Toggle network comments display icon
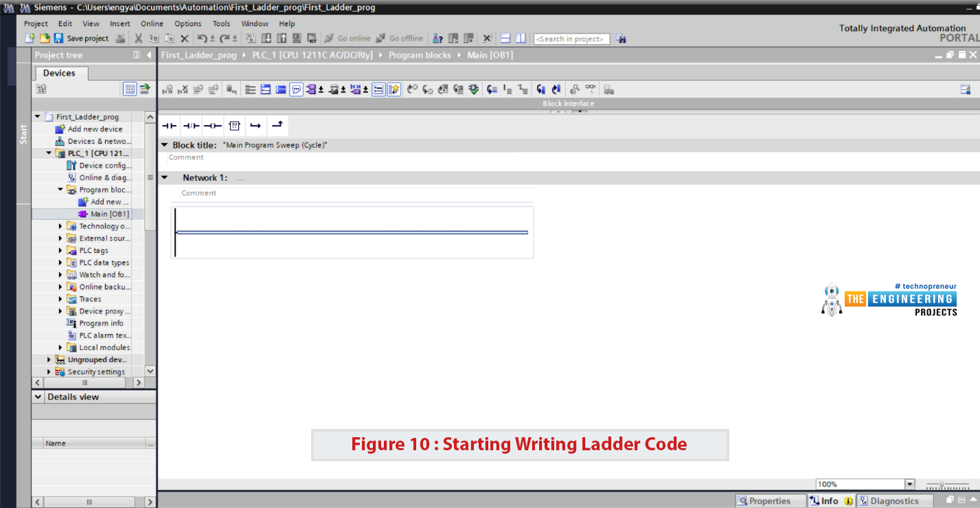This screenshot has width=980, height=508. pos(297,89)
